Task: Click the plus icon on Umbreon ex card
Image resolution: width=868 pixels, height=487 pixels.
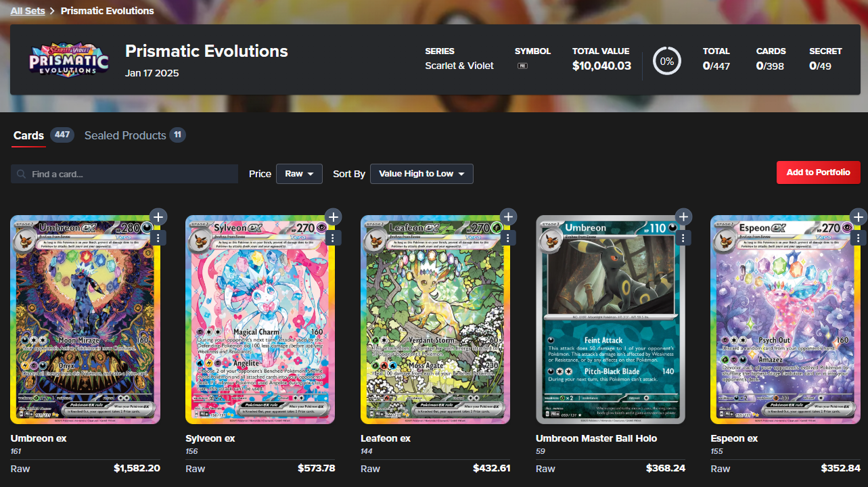Action: pyautogui.click(x=158, y=216)
